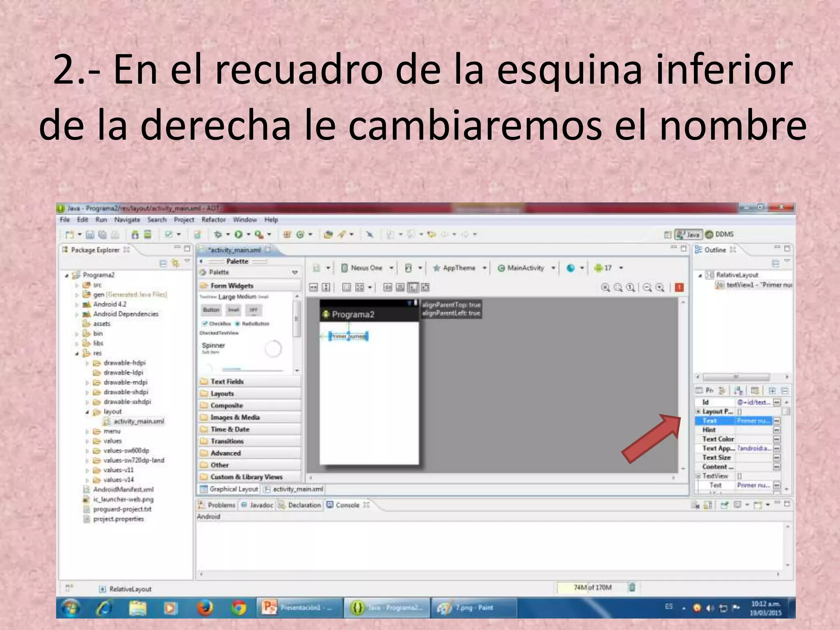Collapse the Programa2 project node
840x630 pixels.
pyautogui.click(x=66, y=275)
